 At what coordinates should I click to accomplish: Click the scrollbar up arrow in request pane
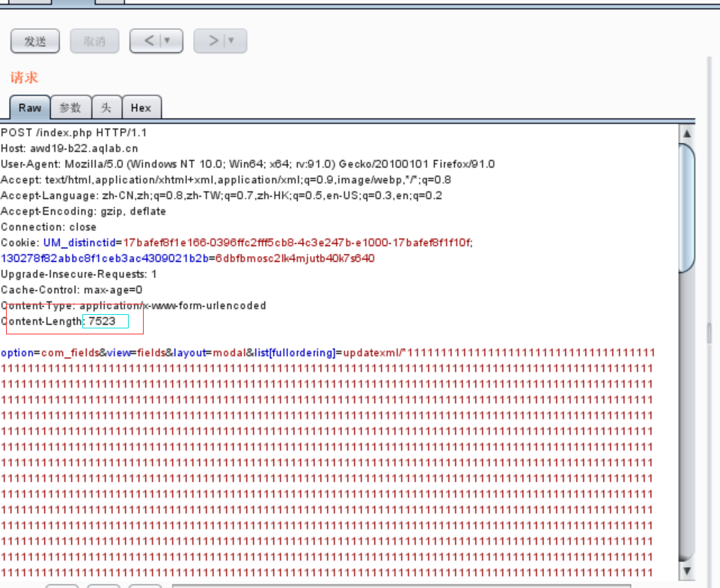tap(687, 134)
